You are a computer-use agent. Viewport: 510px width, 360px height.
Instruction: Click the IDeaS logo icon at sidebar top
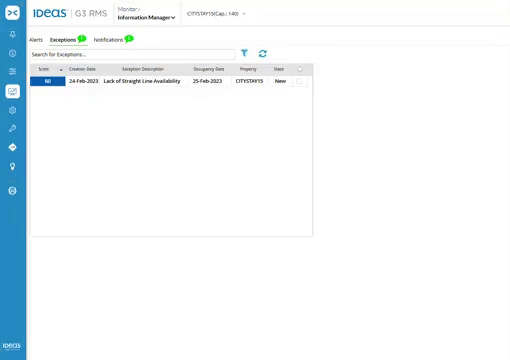pyautogui.click(x=13, y=13)
